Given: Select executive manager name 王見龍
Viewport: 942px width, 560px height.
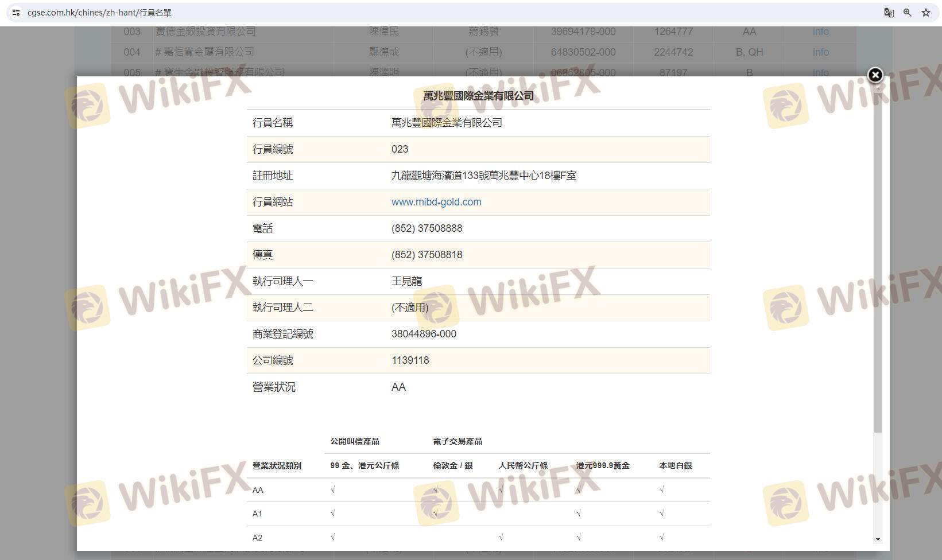Looking at the screenshot, I should click(x=407, y=281).
